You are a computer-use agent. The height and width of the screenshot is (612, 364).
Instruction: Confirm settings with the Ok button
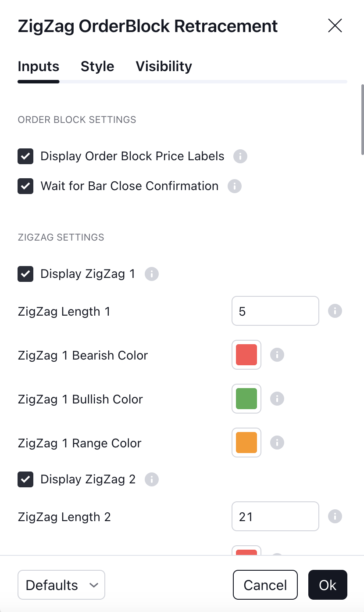pos(328,585)
